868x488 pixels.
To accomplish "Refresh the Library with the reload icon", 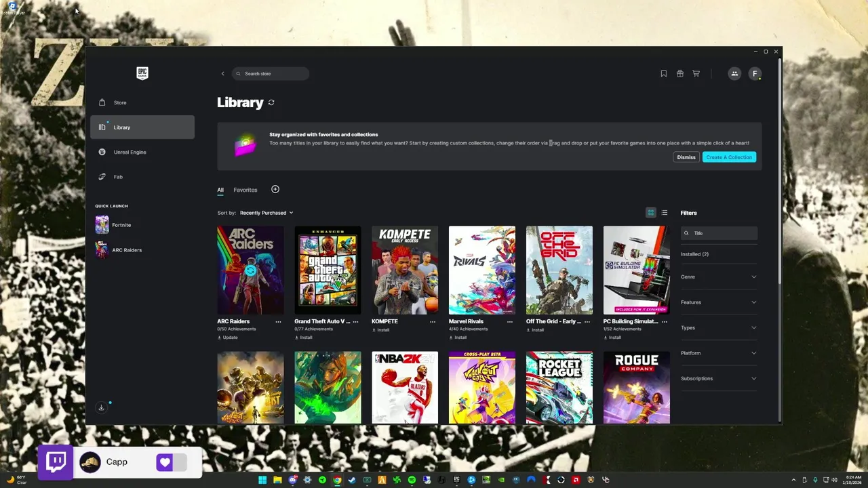I will [x=271, y=102].
